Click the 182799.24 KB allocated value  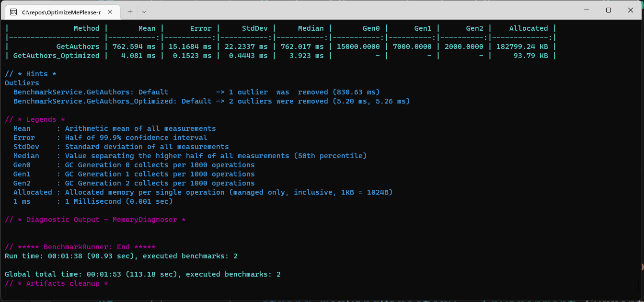coord(522,46)
